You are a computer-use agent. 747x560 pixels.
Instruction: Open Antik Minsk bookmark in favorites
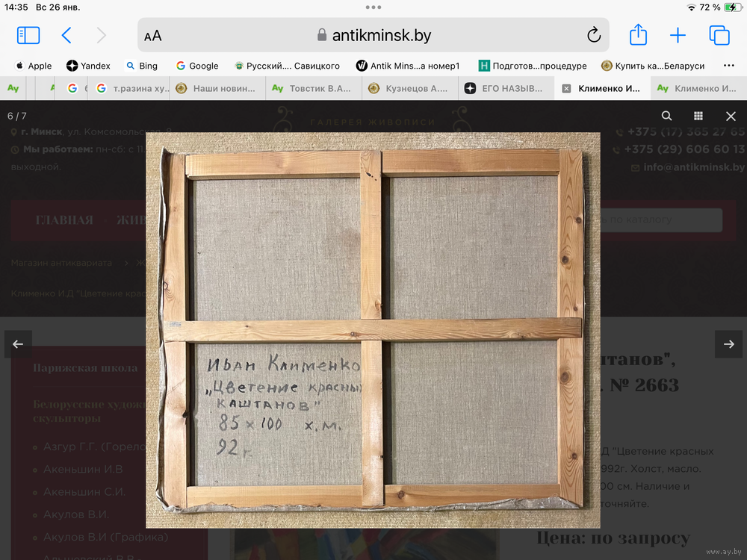tap(408, 66)
